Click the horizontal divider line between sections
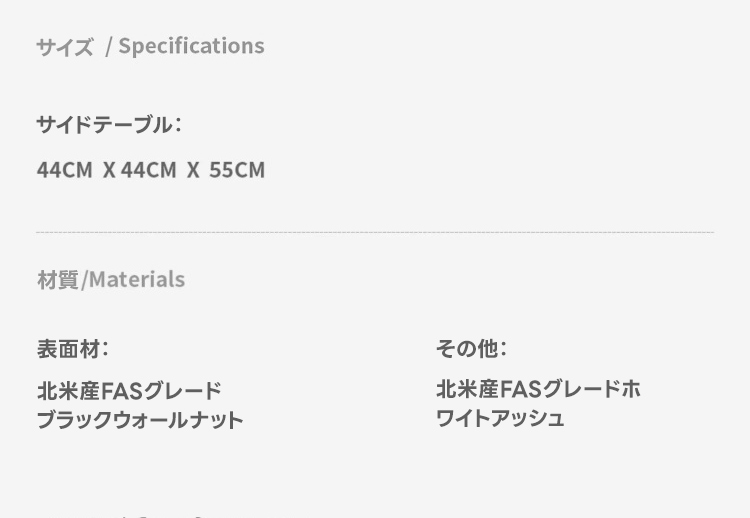This screenshot has width=750, height=518. 375,232
